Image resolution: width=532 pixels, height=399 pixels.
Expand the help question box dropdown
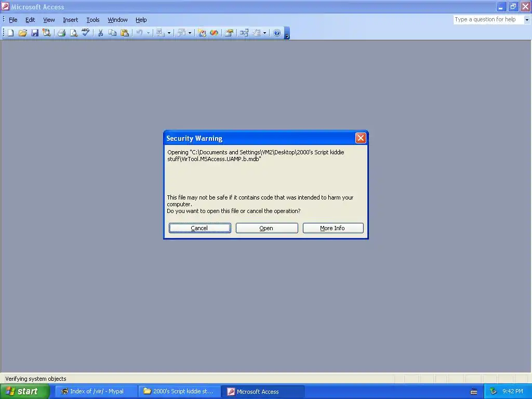coord(527,20)
